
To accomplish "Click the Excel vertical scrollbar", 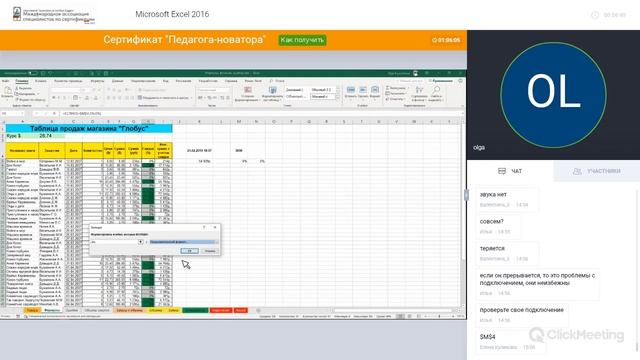I will [x=463, y=192].
